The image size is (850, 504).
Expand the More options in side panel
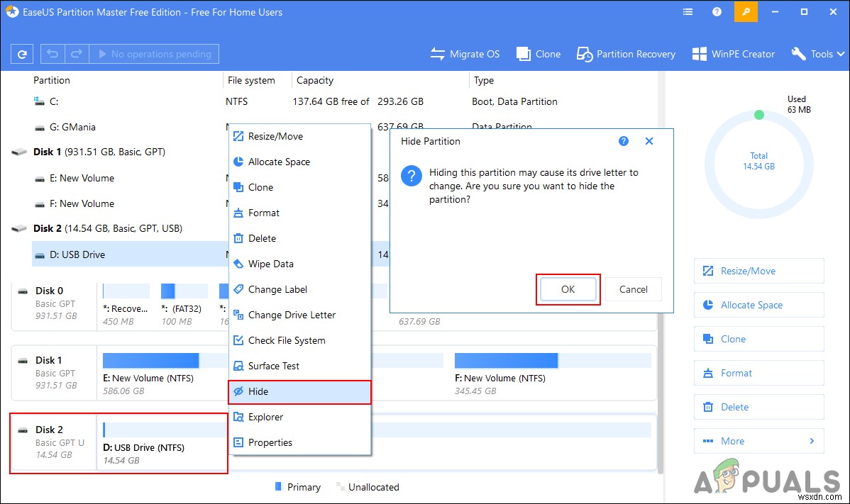point(758,441)
